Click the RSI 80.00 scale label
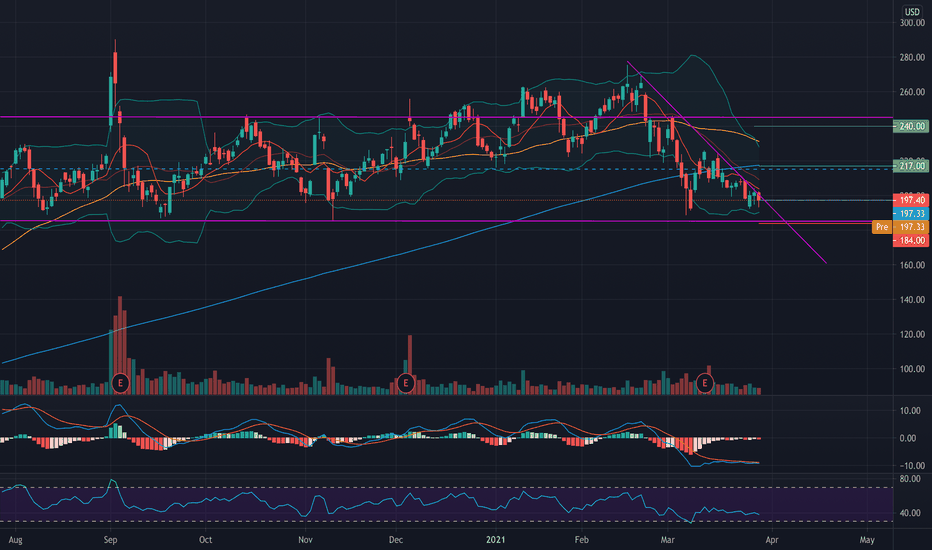932x550 pixels. point(911,479)
